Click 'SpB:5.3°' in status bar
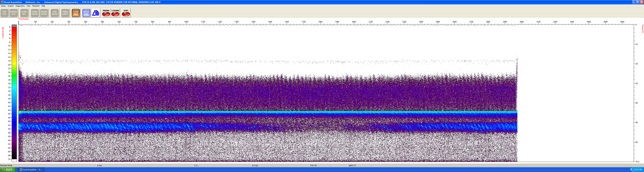Screen dimensions: 644x172 352,165
